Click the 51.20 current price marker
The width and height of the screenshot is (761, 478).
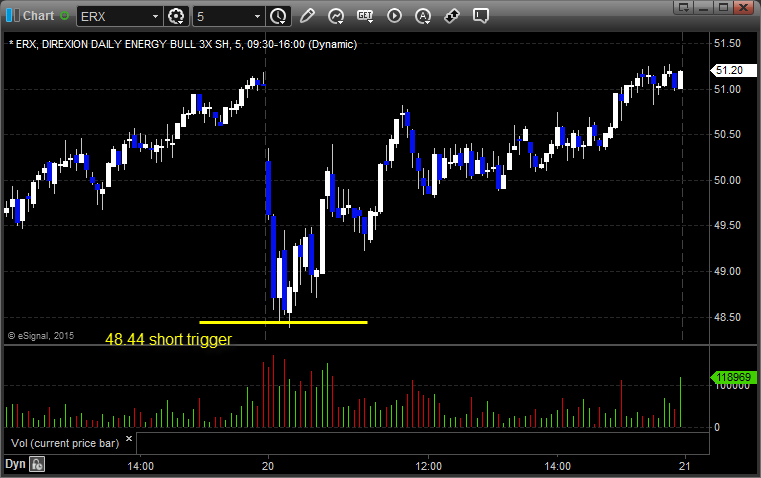point(733,70)
